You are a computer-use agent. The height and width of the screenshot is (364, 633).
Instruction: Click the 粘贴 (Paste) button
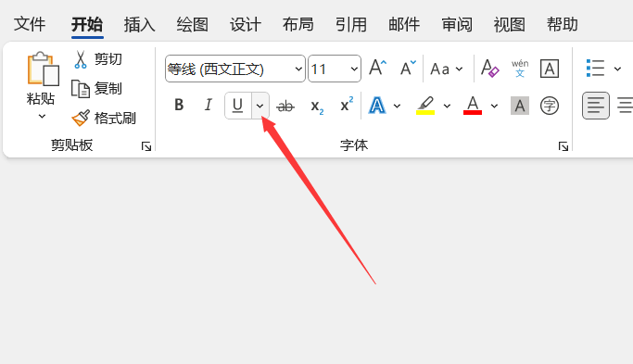coord(41,87)
